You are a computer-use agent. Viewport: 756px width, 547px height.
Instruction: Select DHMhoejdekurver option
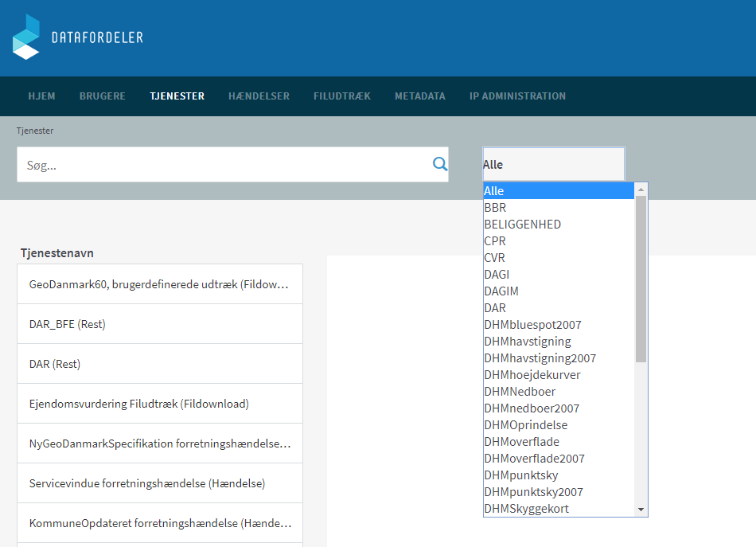(559, 375)
